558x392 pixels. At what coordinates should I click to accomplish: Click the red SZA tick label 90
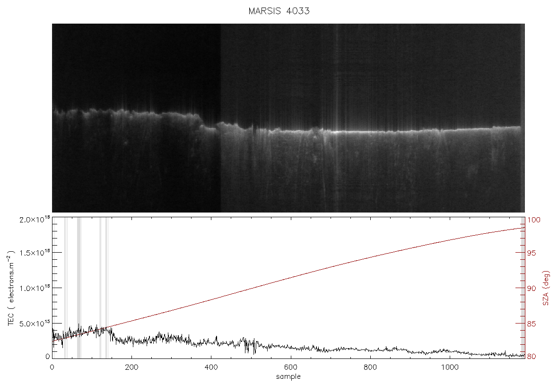tap(532, 288)
